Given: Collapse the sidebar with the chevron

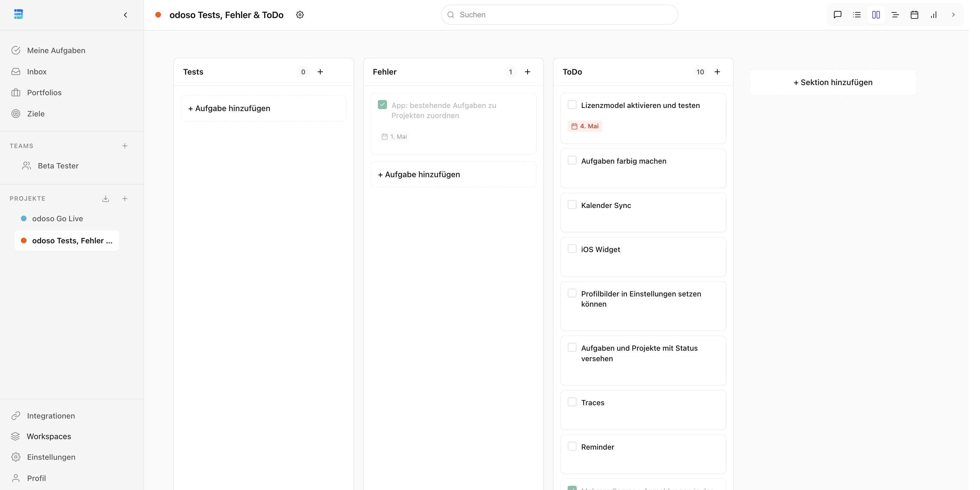Looking at the screenshot, I should [126, 15].
